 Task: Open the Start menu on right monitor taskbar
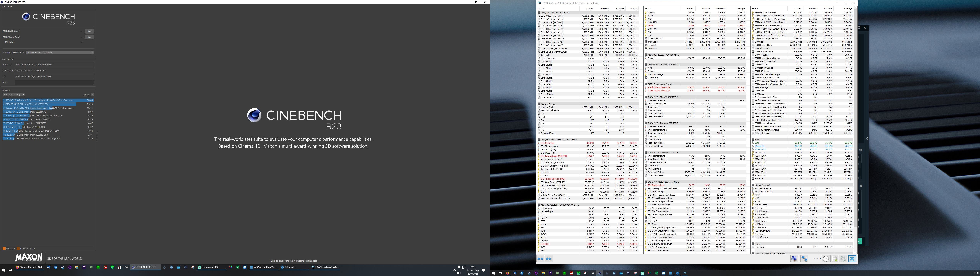tap(493, 273)
